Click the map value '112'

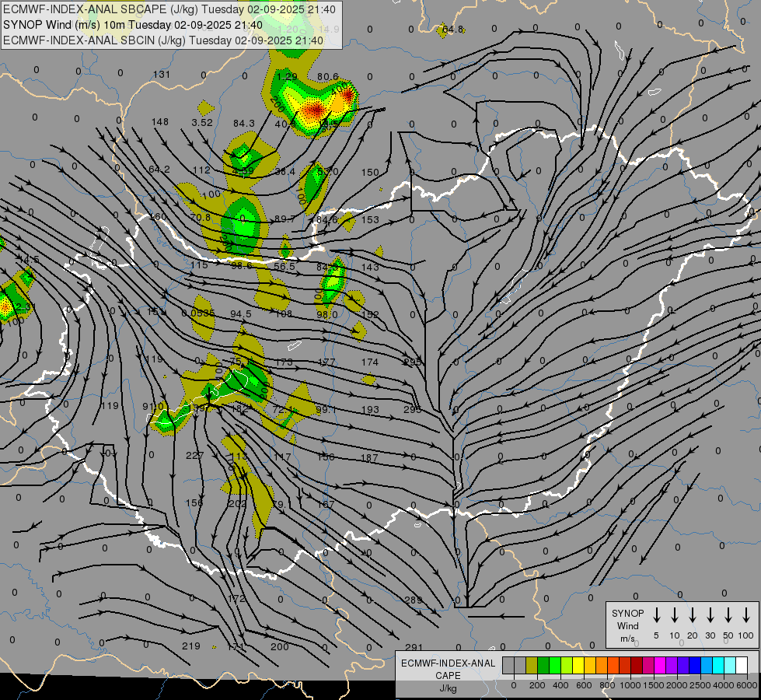pos(201,170)
